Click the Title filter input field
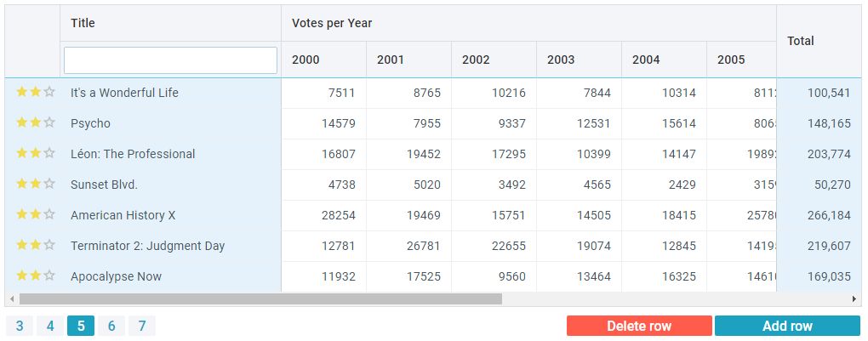This screenshot has height=341, width=868. [x=170, y=60]
